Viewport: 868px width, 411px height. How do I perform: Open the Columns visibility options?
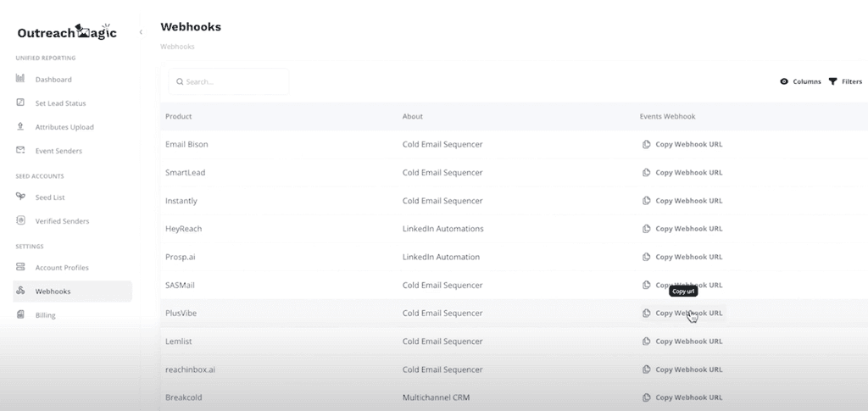click(800, 81)
